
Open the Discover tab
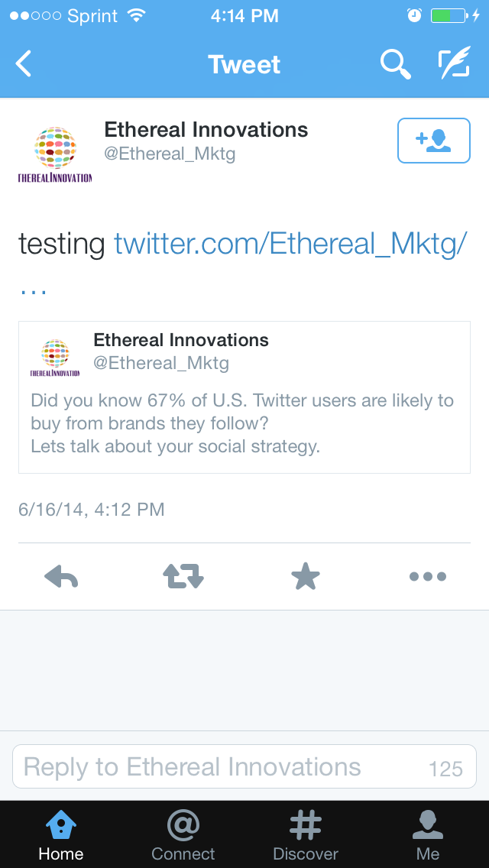coord(306,834)
